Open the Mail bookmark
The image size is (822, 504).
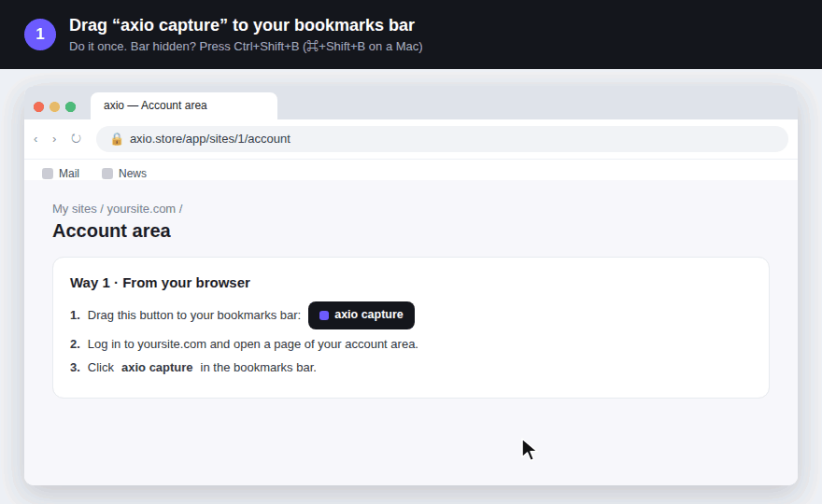[x=61, y=174]
